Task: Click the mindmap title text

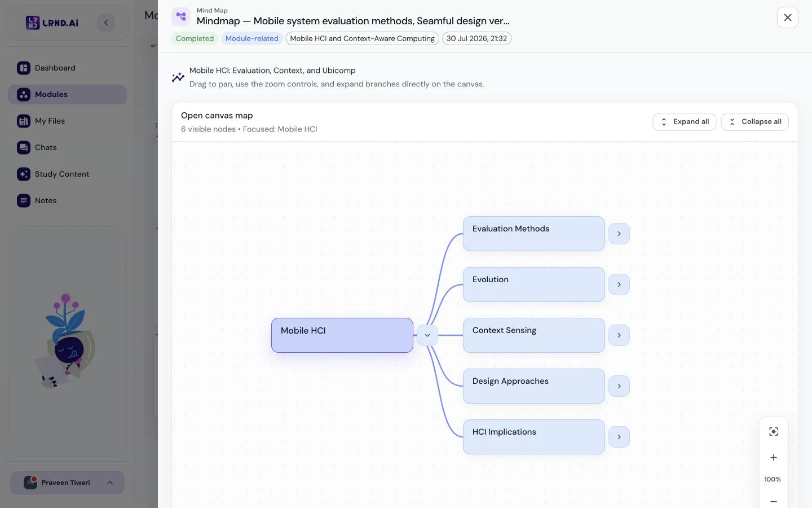Action: [353, 21]
